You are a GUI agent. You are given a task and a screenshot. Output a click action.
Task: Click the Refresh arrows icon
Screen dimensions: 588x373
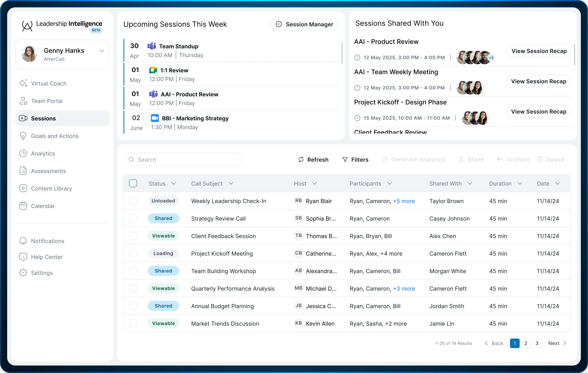tap(301, 159)
